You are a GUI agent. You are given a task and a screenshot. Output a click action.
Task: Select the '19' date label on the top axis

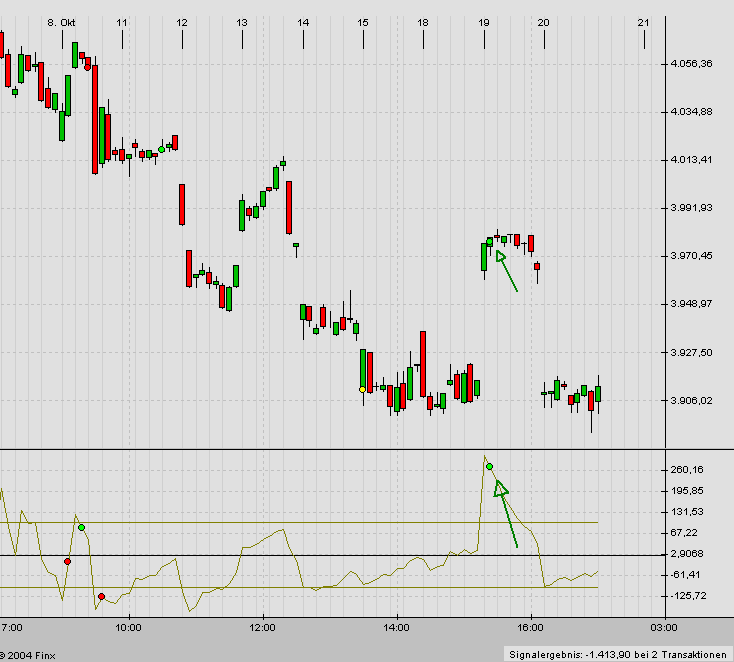point(484,22)
